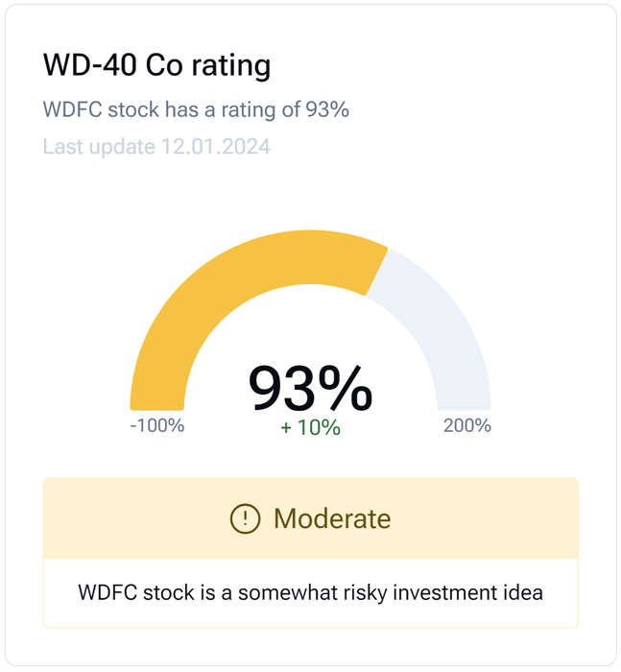Viewport: 621px width, 672px height.
Task: Click the white description box below the banner
Action: [x=310, y=592]
